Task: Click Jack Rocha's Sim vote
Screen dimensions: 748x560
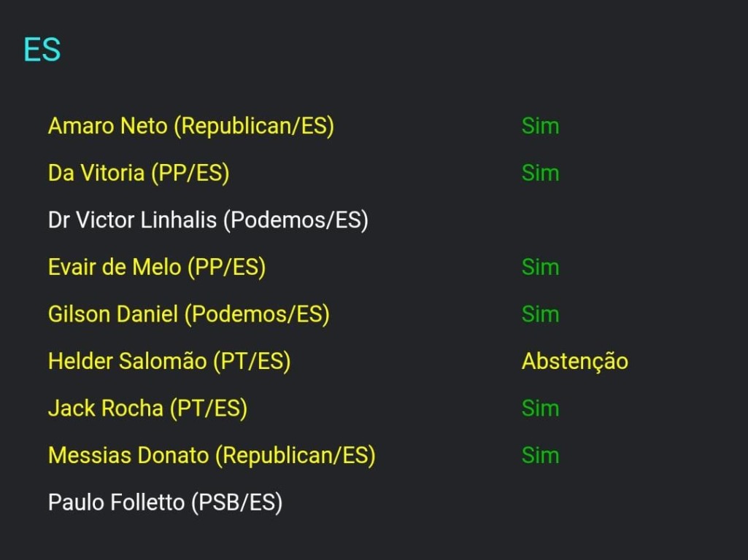Action: (x=540, y=408)
